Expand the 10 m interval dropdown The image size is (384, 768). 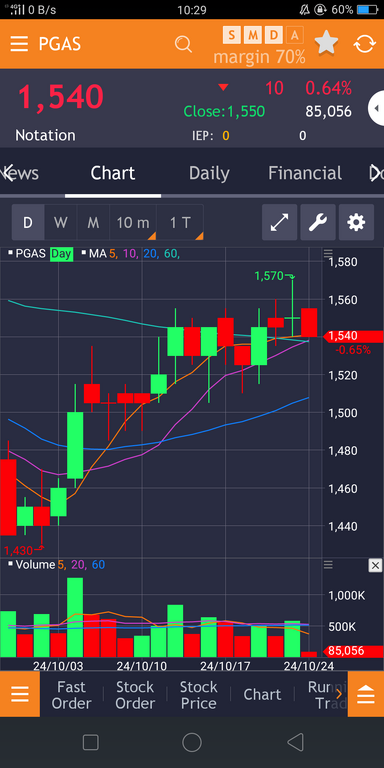pos(133,223)
